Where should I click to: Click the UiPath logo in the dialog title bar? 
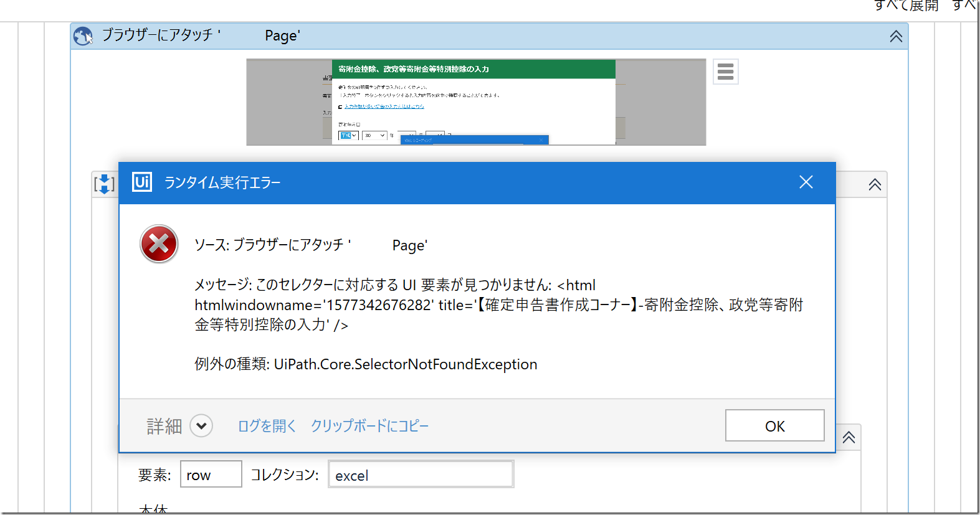click(142, 182)
